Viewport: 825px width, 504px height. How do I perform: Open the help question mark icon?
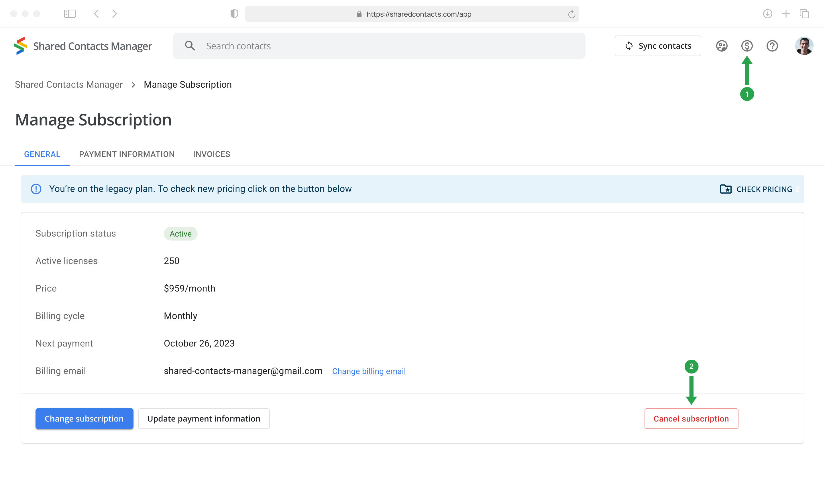tap(772, 46)
